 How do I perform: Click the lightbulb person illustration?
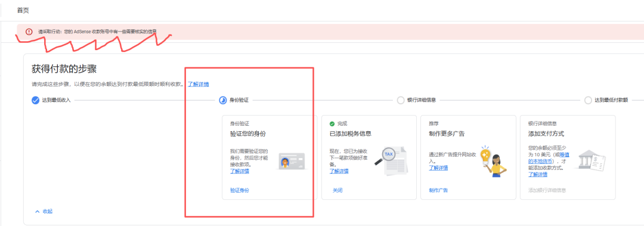[493, 161]
